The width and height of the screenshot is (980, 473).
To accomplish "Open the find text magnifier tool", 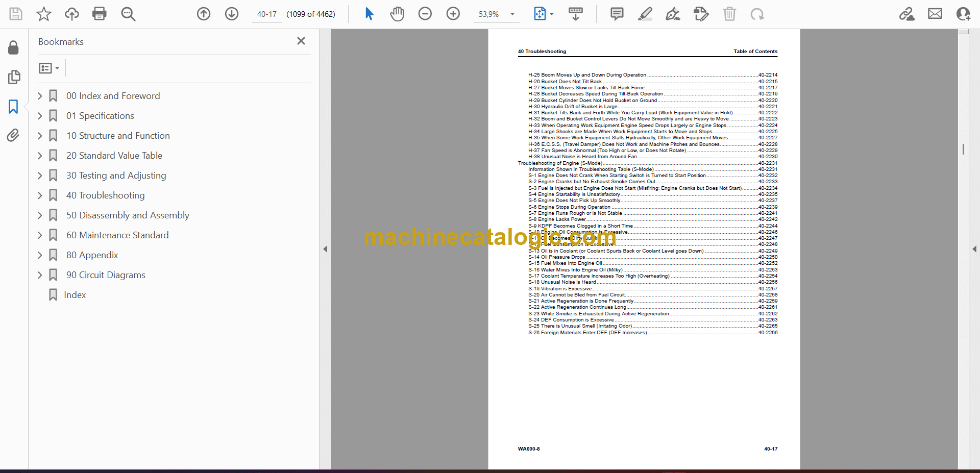I will point(128,14).
